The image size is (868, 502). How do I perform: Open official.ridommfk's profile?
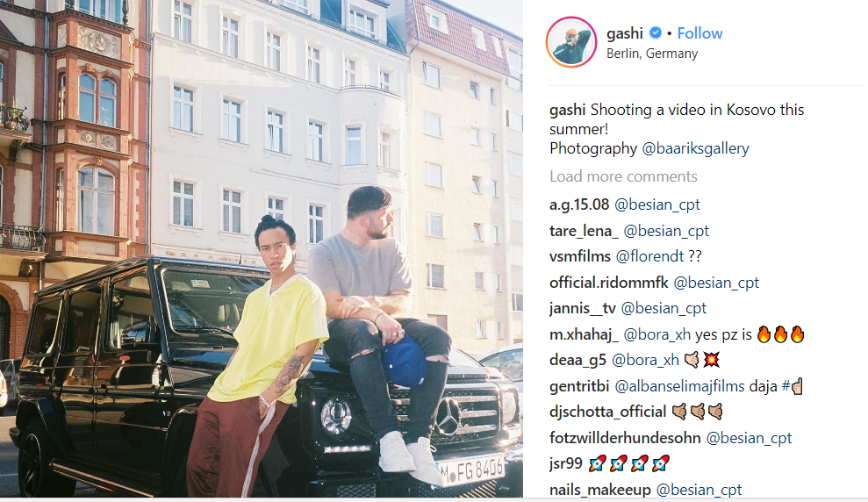(609, 283)
